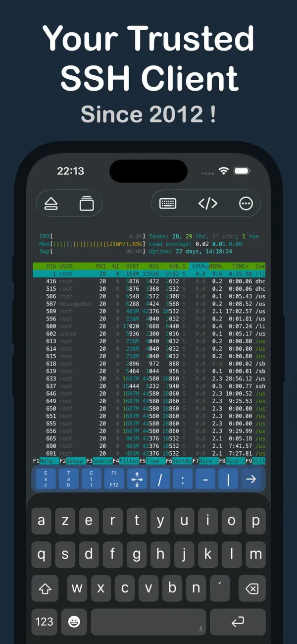Tap the letter 'p' key

[x=255, y=521]
